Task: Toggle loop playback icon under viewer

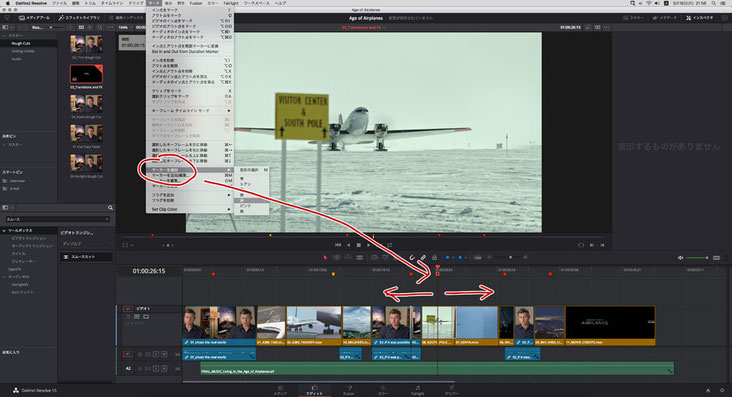Action: [389, 245]
